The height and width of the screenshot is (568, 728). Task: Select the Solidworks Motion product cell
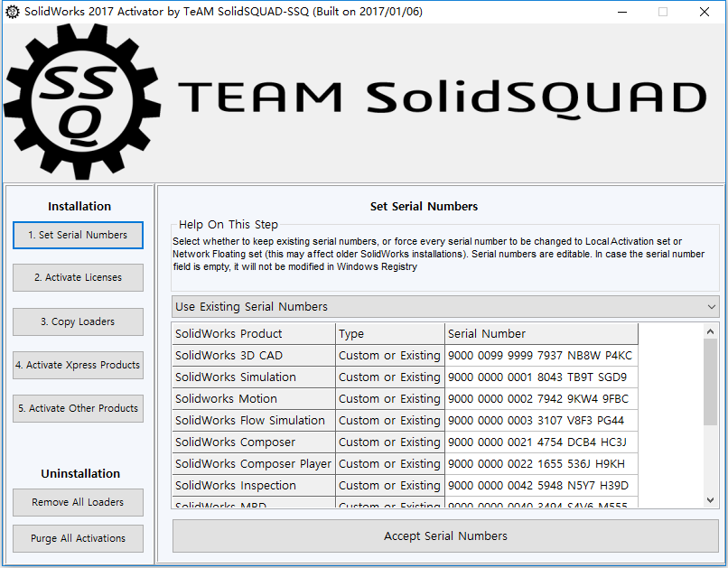coord(254,398)
